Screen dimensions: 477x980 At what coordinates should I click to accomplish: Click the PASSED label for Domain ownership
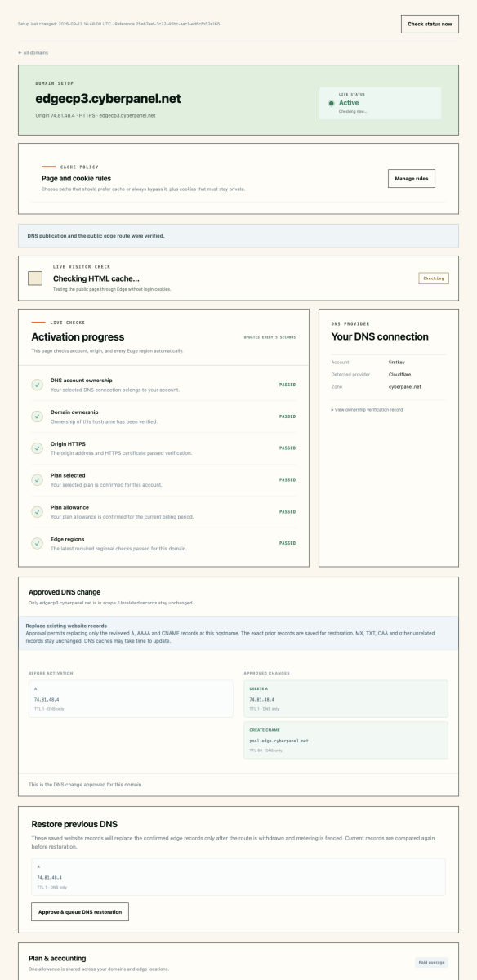[x=288, y=416]
